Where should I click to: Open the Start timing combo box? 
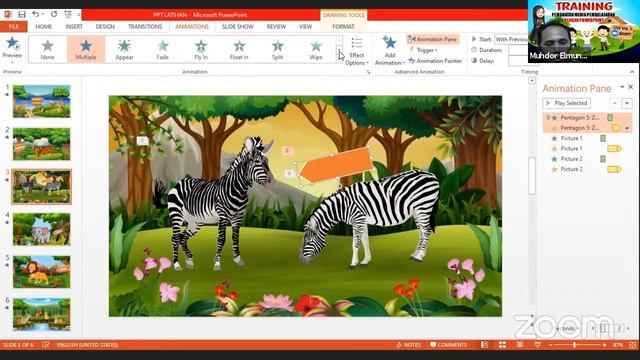point(511,39)
